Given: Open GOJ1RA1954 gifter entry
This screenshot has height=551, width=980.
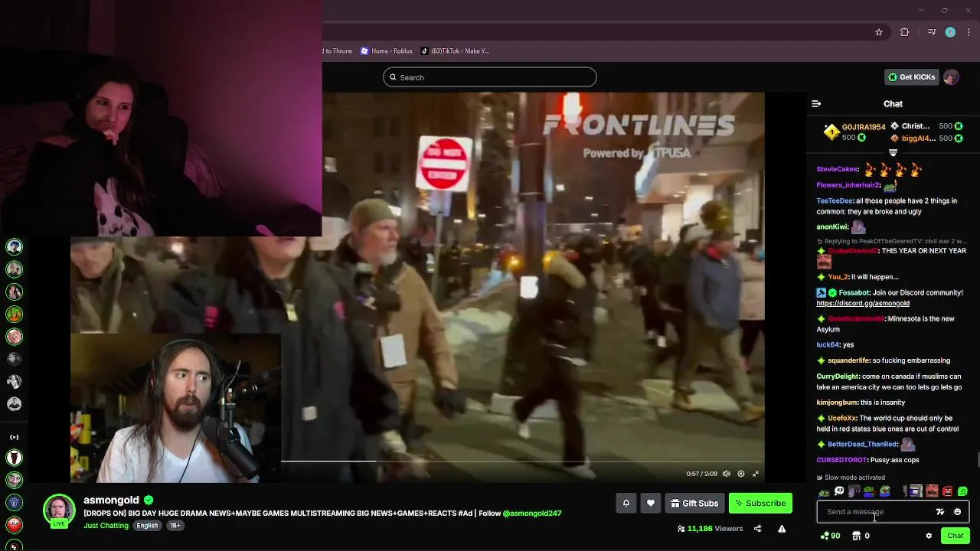Looking at the screenshot, I should pos(854,132).
